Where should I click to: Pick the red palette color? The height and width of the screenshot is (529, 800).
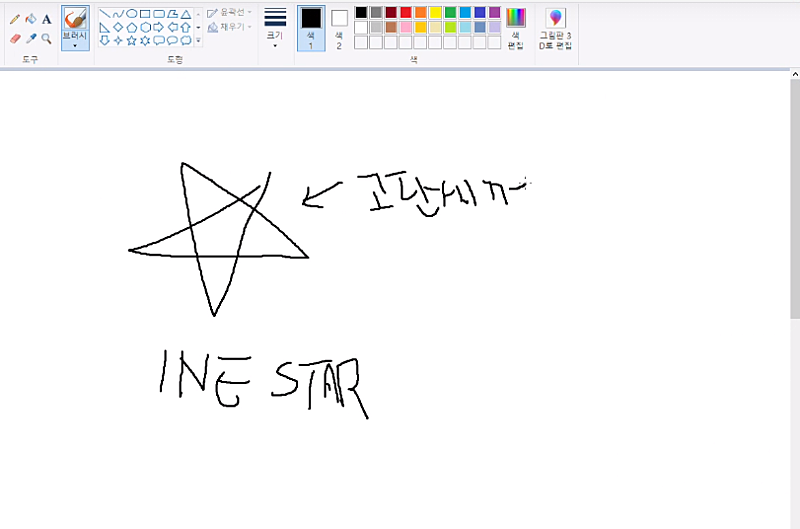[x=406, y=12]
